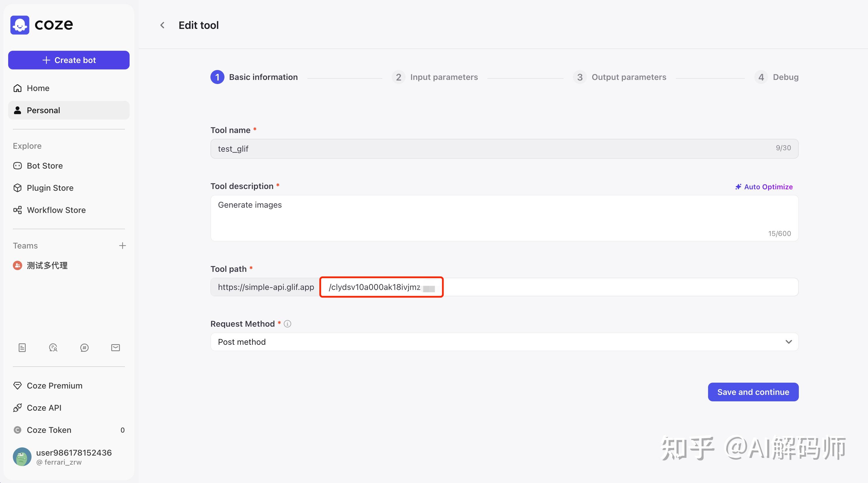Add a new team with plus icon
The height and width of the screenshot is (483, 868).
[x=122, y=246]
